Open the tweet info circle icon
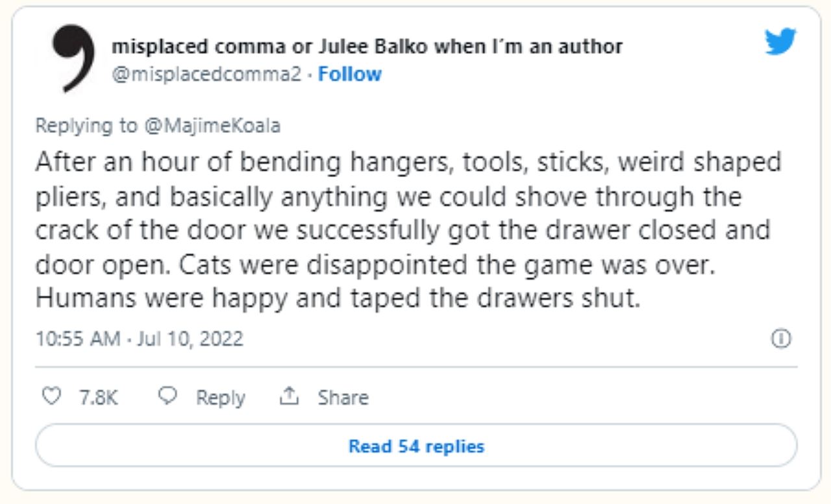The height and width of the screenshot is (504, 831). (x=781, y=339)
